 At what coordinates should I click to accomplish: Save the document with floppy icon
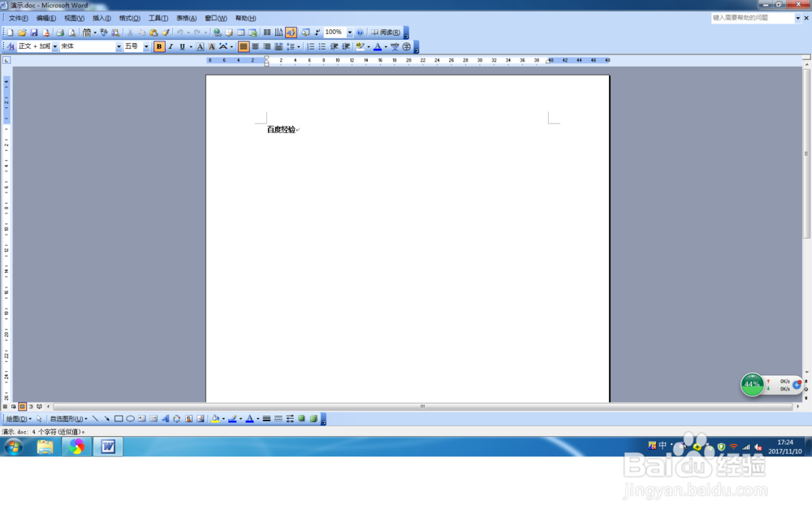pos(33,32)
